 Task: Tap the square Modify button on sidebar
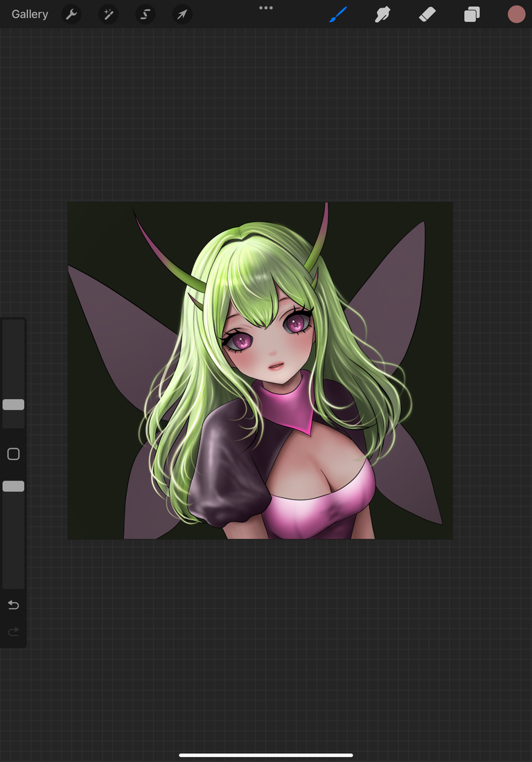click(14, 454)
